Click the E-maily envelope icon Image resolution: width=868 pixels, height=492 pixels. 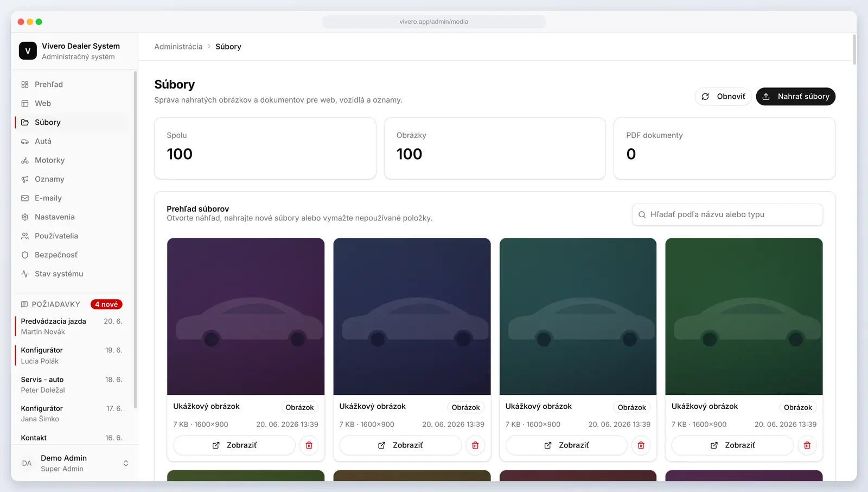(x=25, y=198)
